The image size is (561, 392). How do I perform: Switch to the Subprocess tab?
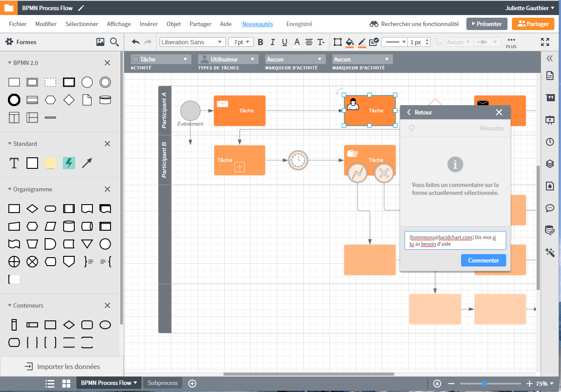[x=163, y=383]
